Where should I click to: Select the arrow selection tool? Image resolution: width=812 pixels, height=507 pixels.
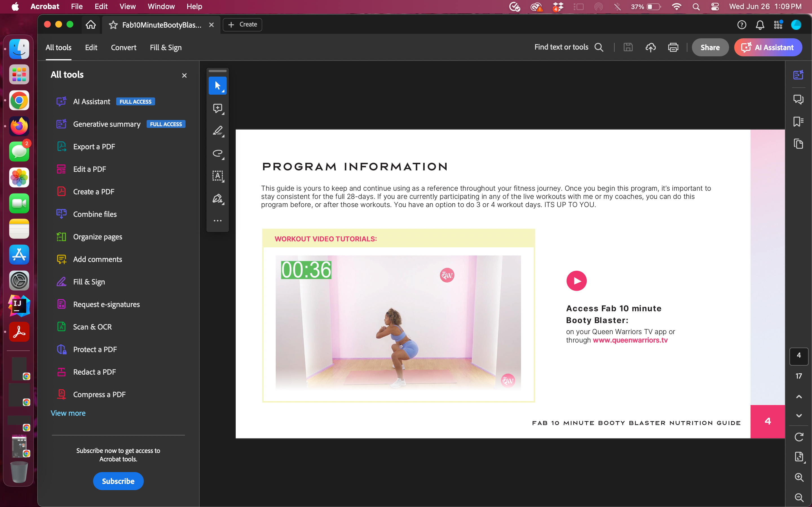tap(217, 86)
